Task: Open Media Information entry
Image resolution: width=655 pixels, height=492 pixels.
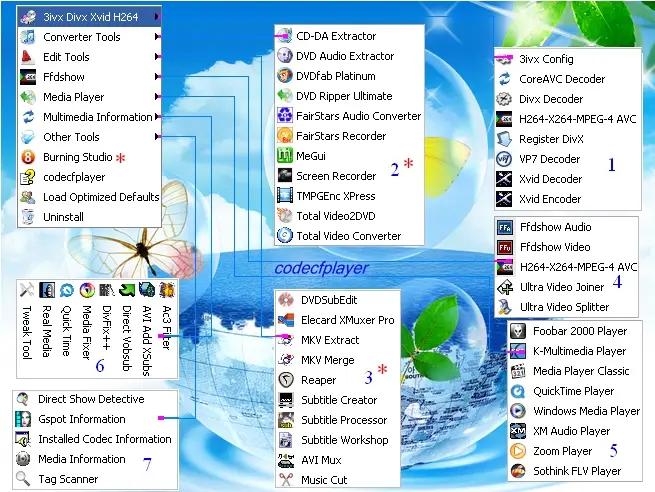Action: tap(95, 459)
